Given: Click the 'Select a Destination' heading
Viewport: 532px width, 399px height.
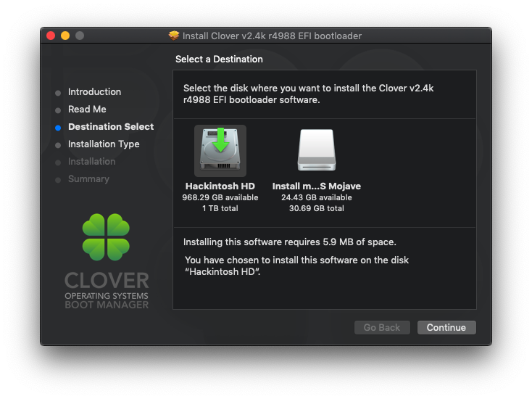Looking at the screenshot, I should (x=219, y=59).
